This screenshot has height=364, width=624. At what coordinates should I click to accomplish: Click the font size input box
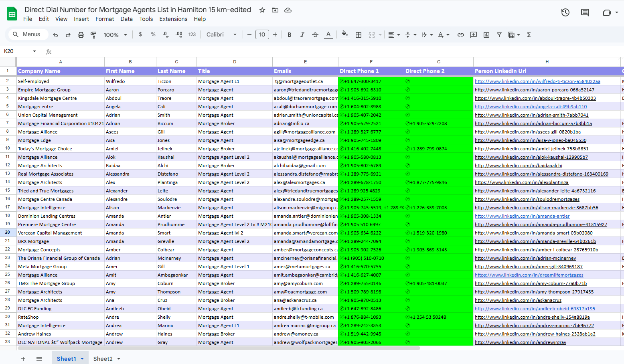[262, 34]
